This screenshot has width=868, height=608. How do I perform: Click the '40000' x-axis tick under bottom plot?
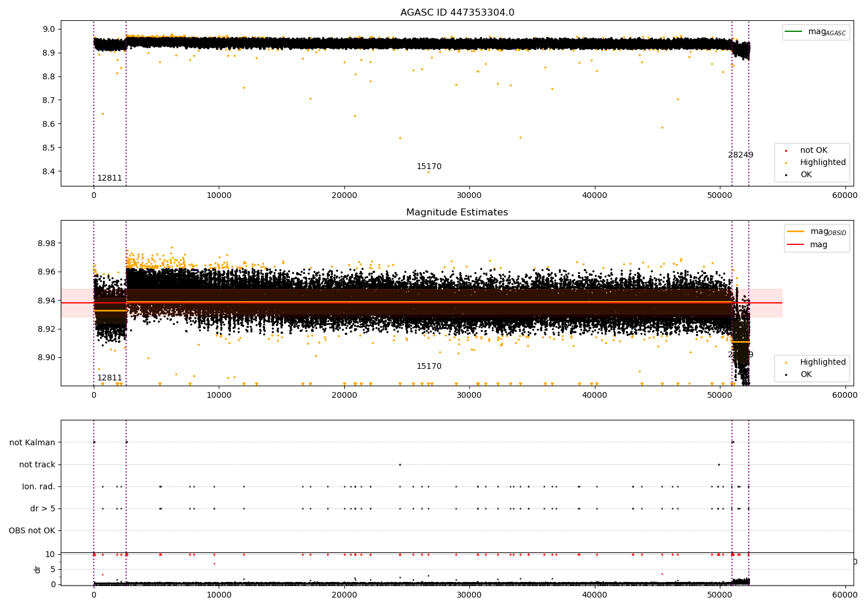pyautogui.click(x=594, y=595)
